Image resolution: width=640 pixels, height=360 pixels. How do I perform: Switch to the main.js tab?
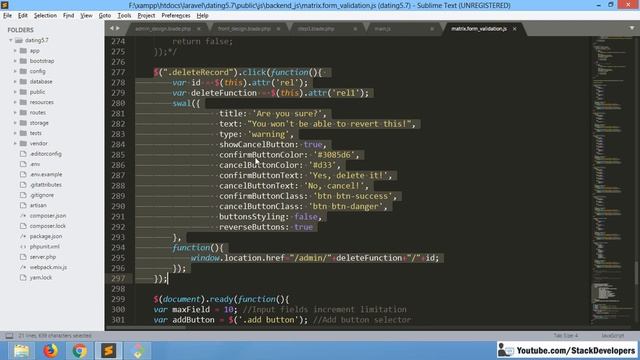[382, 29]
